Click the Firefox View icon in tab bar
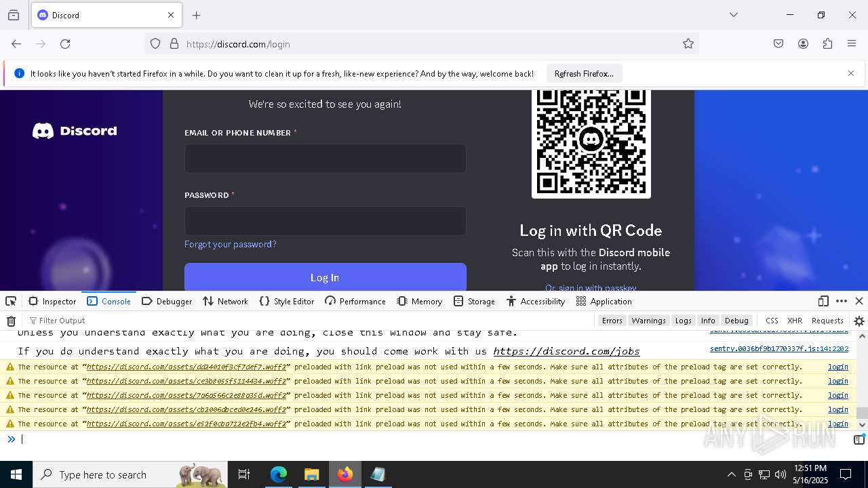 click(x=14, y=15)
